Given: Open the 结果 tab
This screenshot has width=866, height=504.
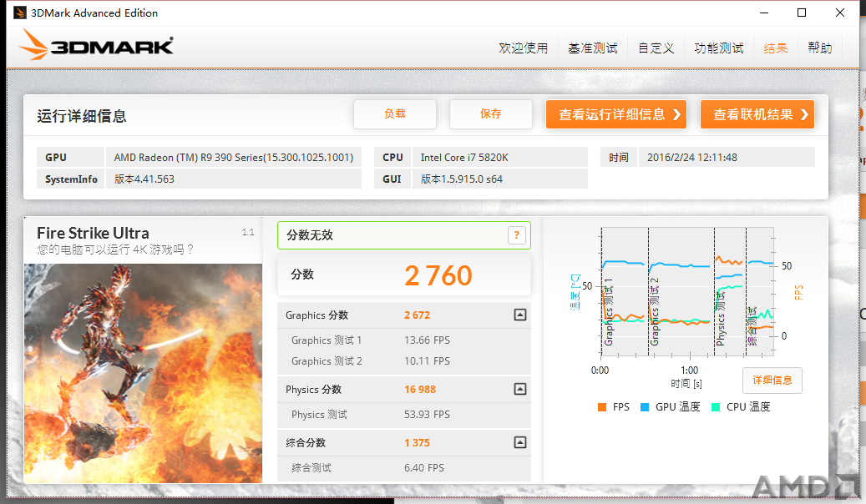Looking at the screenshot, I should point(776,48).
